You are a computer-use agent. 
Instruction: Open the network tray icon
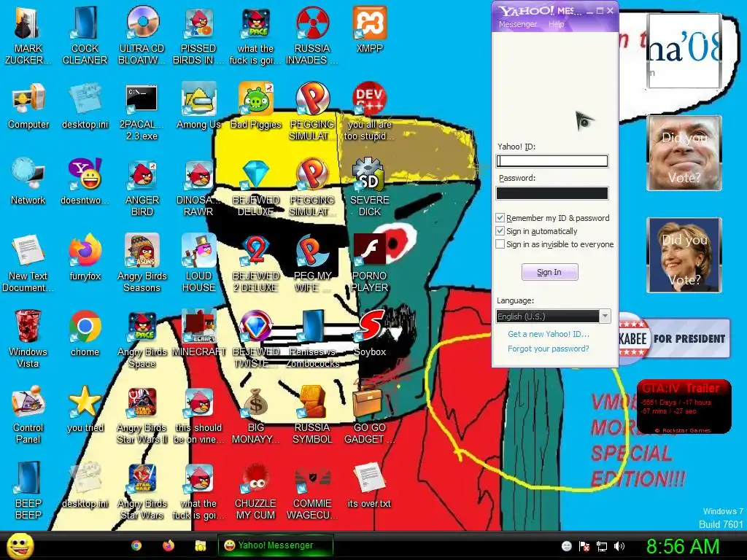602,546
